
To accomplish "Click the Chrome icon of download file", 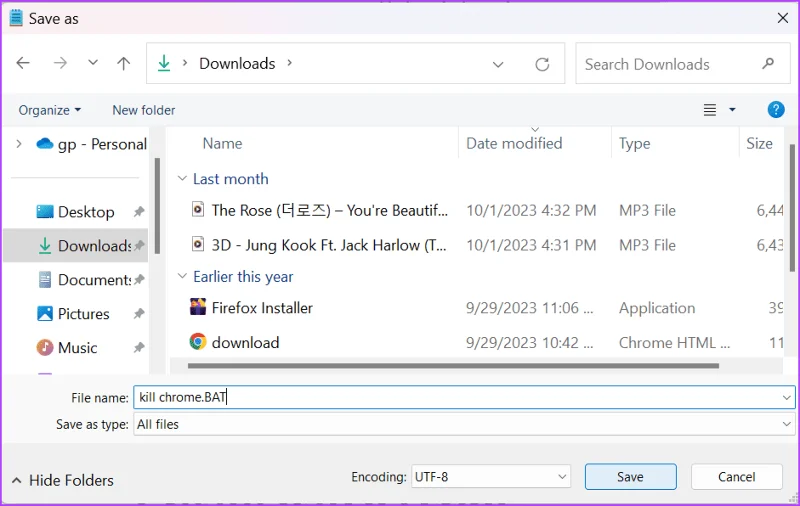I will [x=198, y=341].
